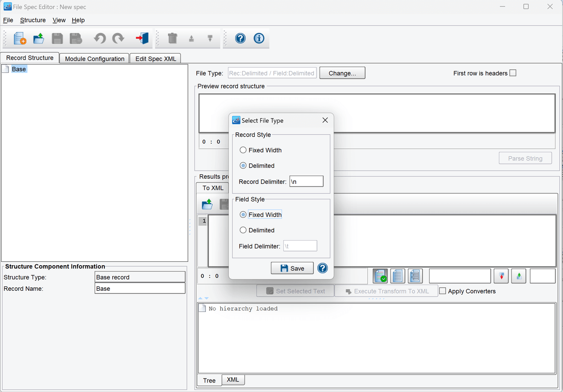This screenshot has height=392, width=563.
Task: Redo the last change
Action: 118,39
